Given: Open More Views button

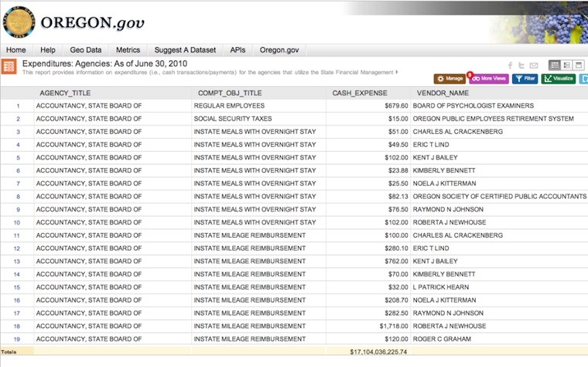Looking at the screenshot, I should tap(489, 78).
